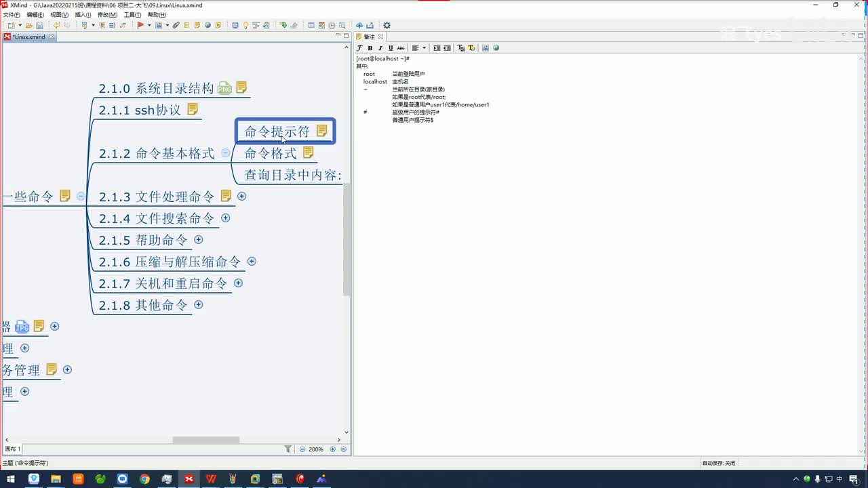868x488 pixels.
Task: Click the text color icon in notes
Action: pos(461,48)
